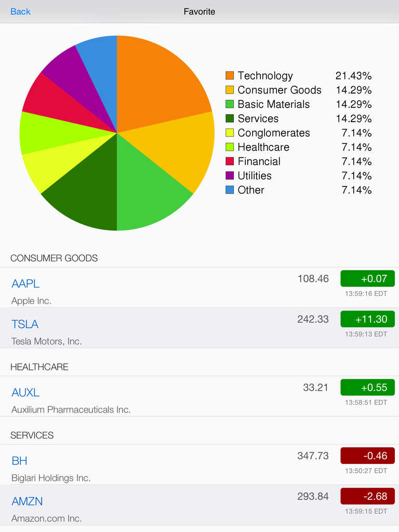Select the red Financial legend swatch
This screenshot has width=399, height=532.
pos(230,162)
